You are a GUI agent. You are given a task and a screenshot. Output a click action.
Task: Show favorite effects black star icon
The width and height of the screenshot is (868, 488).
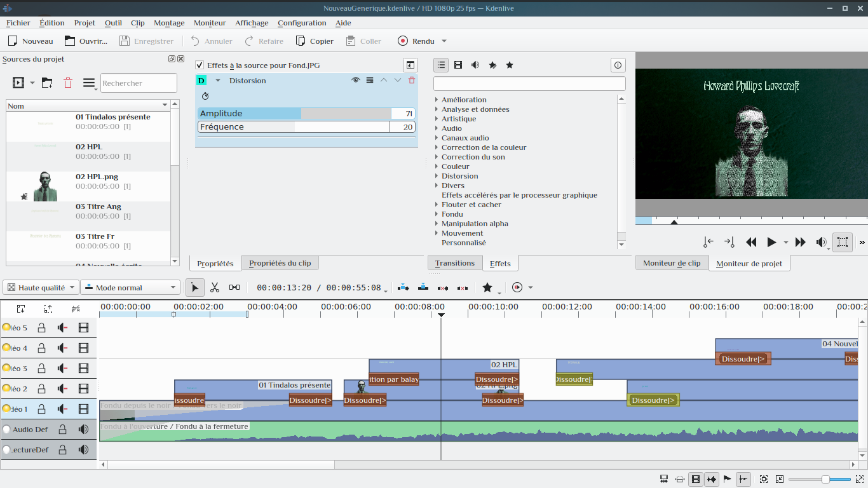510,65
